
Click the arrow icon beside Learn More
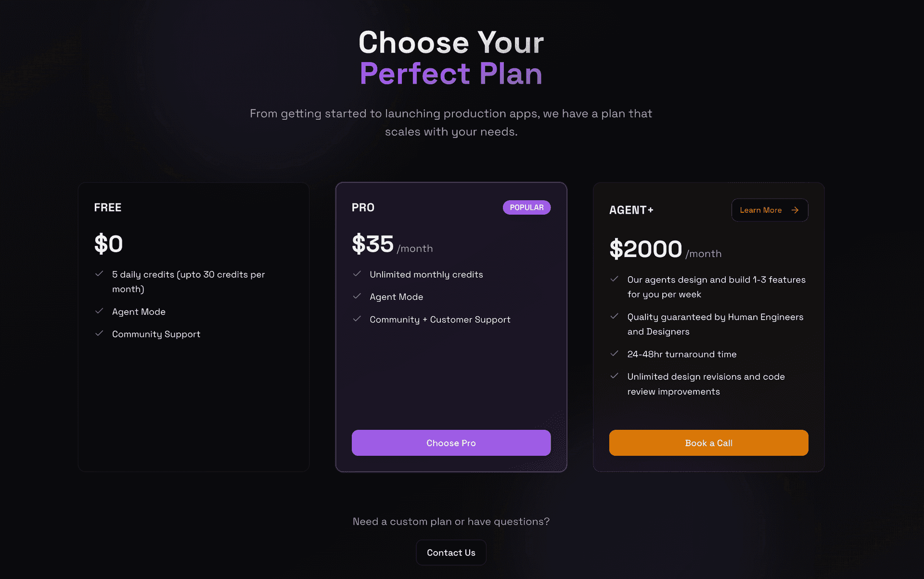pos(795,210)
